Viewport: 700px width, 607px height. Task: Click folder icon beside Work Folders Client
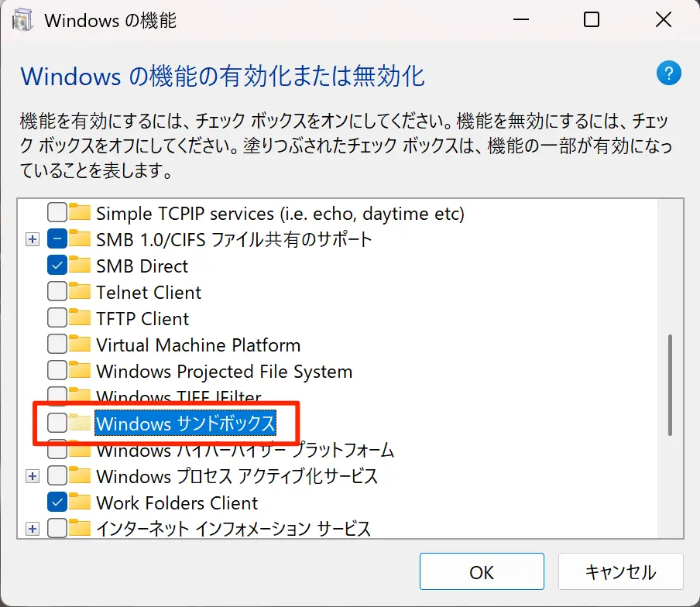[x=80, y=502]
